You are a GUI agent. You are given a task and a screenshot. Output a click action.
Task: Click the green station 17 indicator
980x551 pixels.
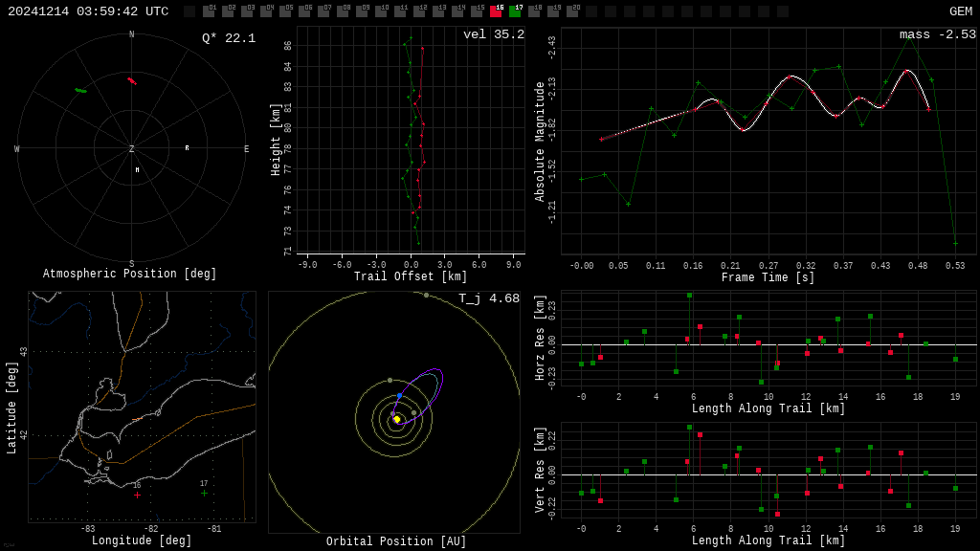pos(515,11)
